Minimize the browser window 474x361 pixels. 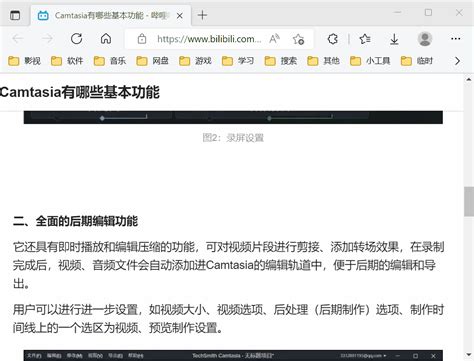pos(398,13)
